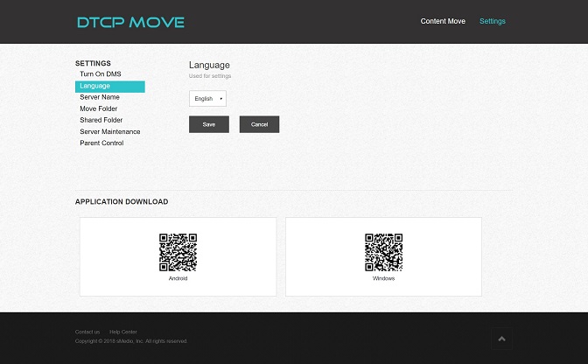This screenshot has width=588, height=364.
Task: Click the Windows download card label
Action: [x=383, y=278]
